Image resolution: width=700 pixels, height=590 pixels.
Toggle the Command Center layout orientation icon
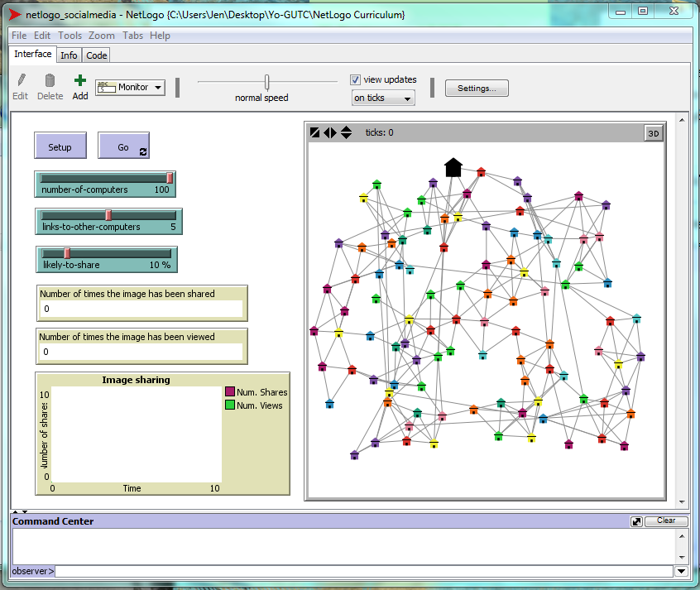tap(635, 521)
